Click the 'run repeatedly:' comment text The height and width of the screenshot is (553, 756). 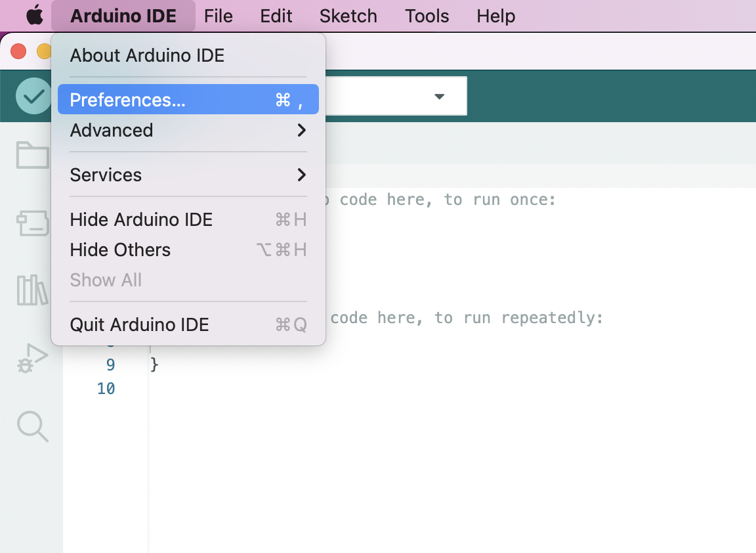click(x=533, y=318)
